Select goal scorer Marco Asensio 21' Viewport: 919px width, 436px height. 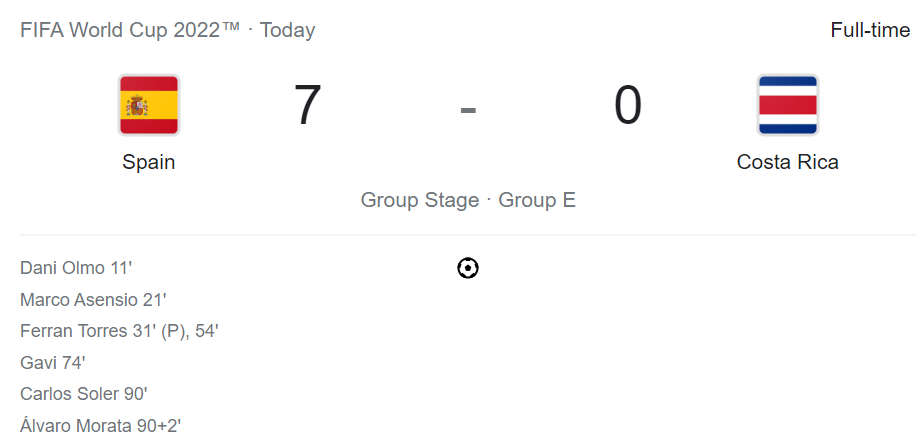(93, 300)
